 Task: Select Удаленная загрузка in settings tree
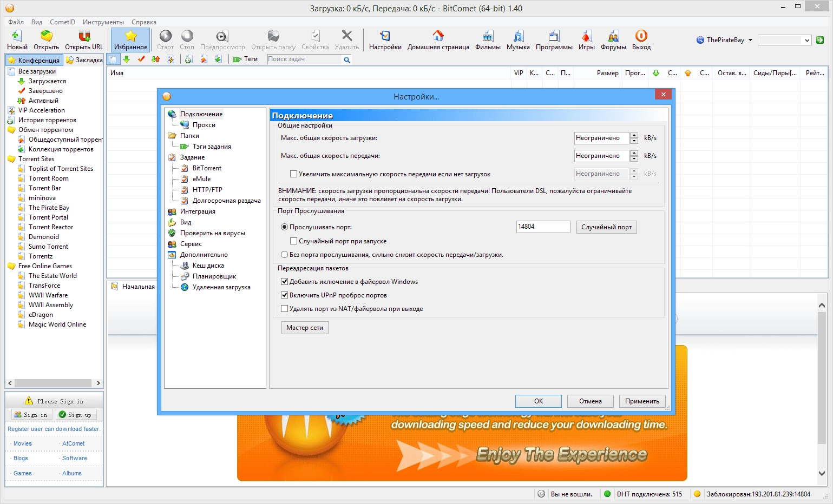pos(221,287)
